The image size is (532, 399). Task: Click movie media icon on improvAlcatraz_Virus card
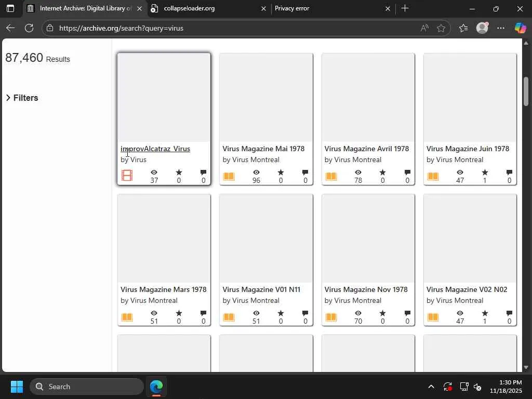(127, 176)
